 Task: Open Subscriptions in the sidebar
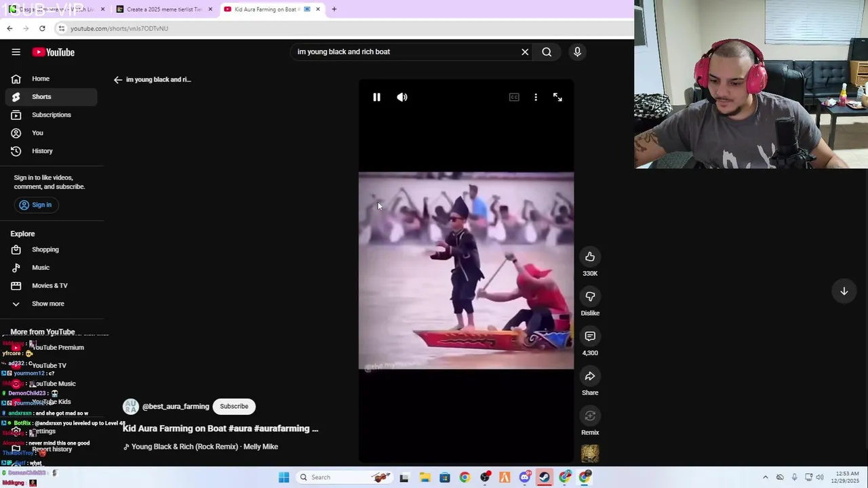click(x=51, y=115)
